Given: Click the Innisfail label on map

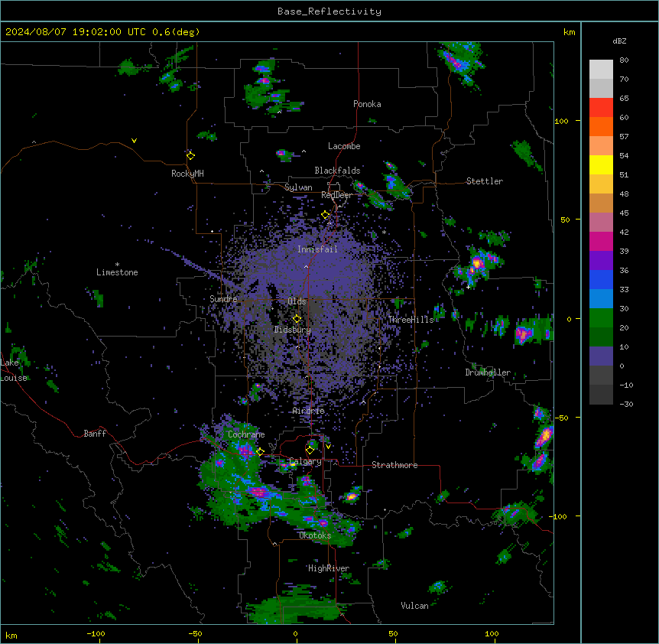Looking at the screenshot, I should tap(317, 249).
